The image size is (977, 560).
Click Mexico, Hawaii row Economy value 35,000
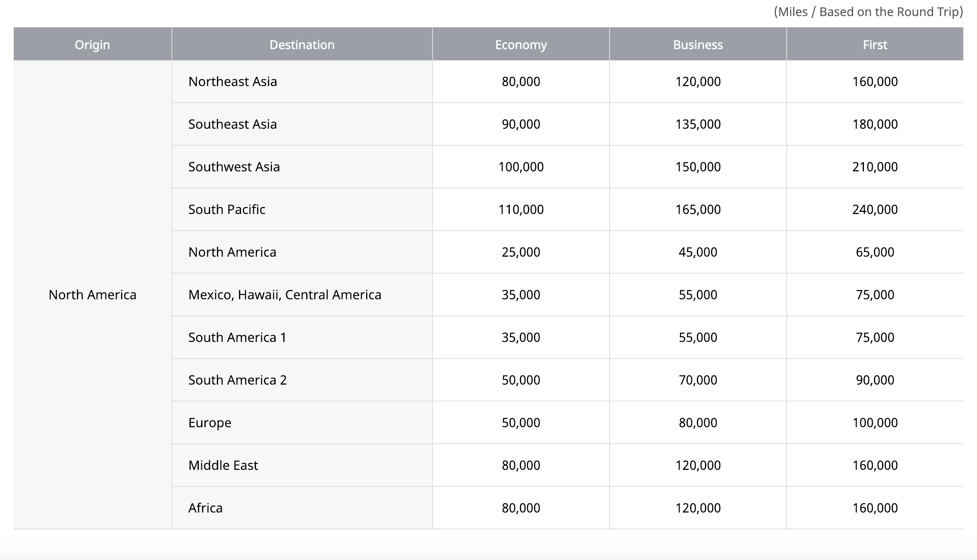[521, 294]
